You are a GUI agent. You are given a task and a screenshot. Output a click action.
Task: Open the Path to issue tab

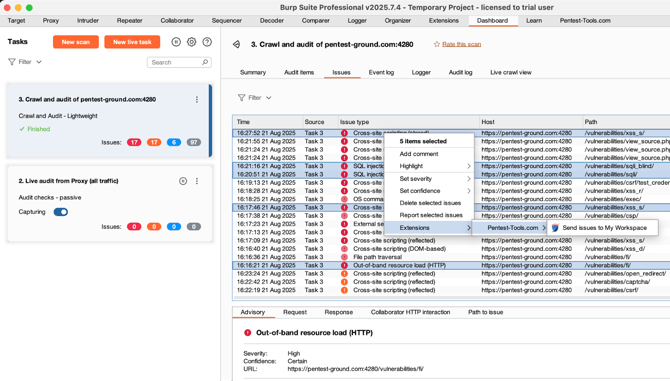click(x=485, y=312)
